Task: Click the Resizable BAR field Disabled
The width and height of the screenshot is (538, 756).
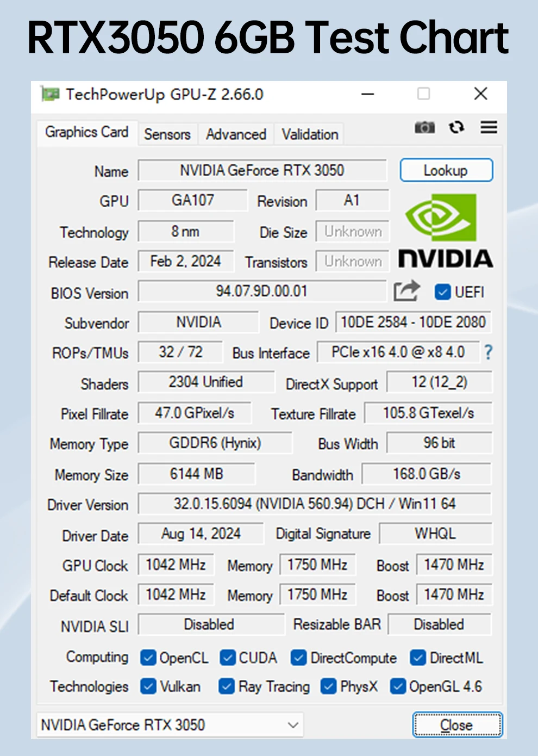Action: tap(440, 624)
